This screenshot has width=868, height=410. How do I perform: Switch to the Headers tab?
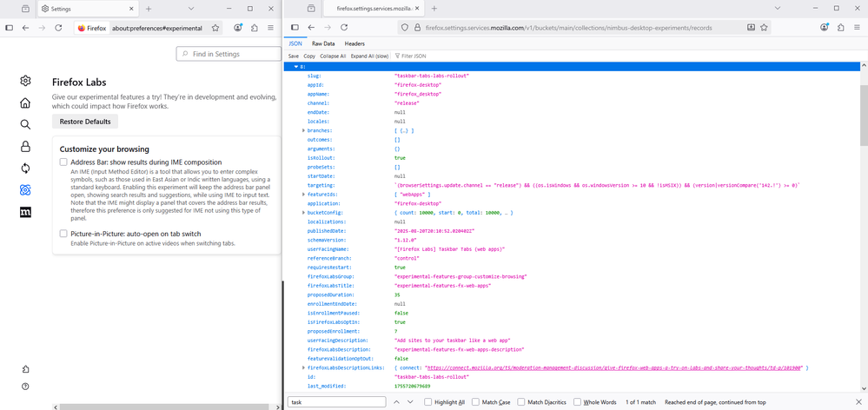pos(354,43)
